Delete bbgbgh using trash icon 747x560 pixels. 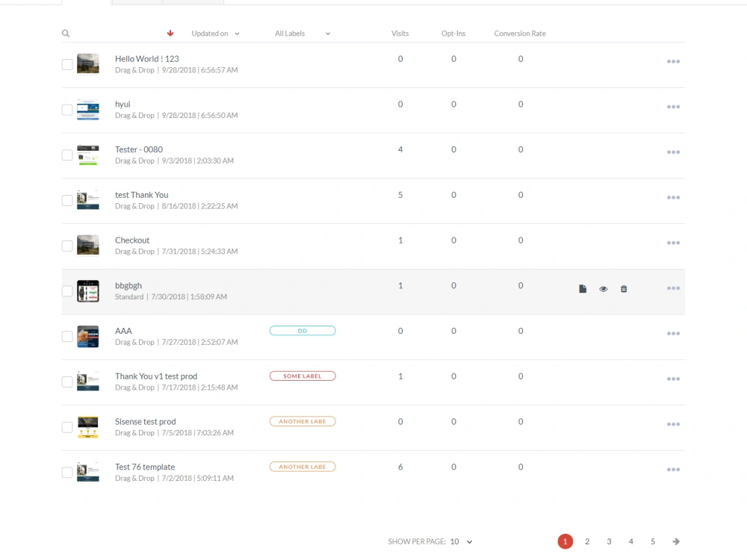tap(624, 288)
